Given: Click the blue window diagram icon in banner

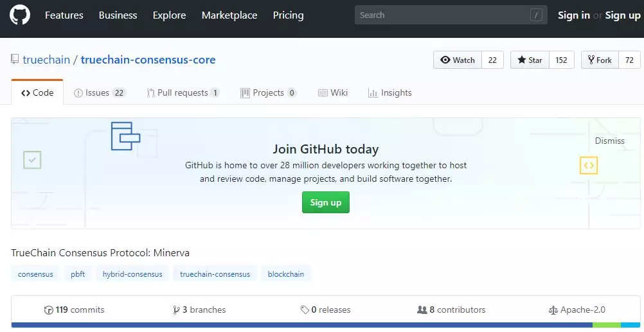Looking at the screenshot, I should click(x=126, y=136).
